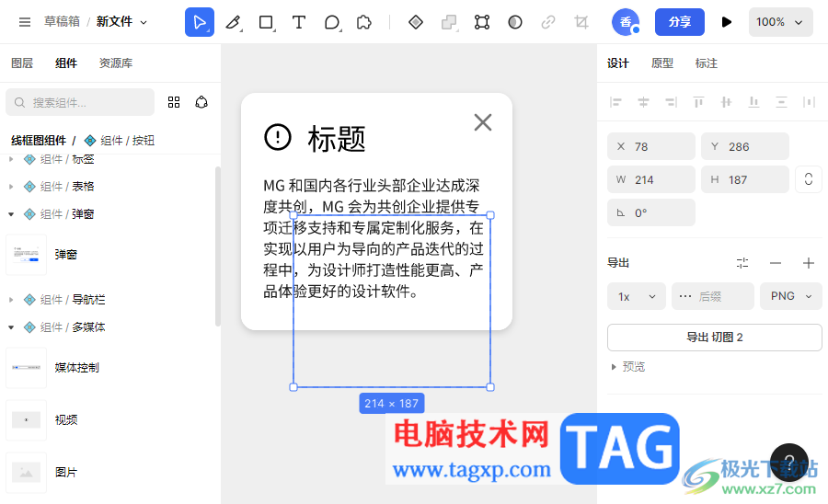Toggle the lock aspect ratio button
Viewport: 828px width, 504px height.
[x=809, y=179]
